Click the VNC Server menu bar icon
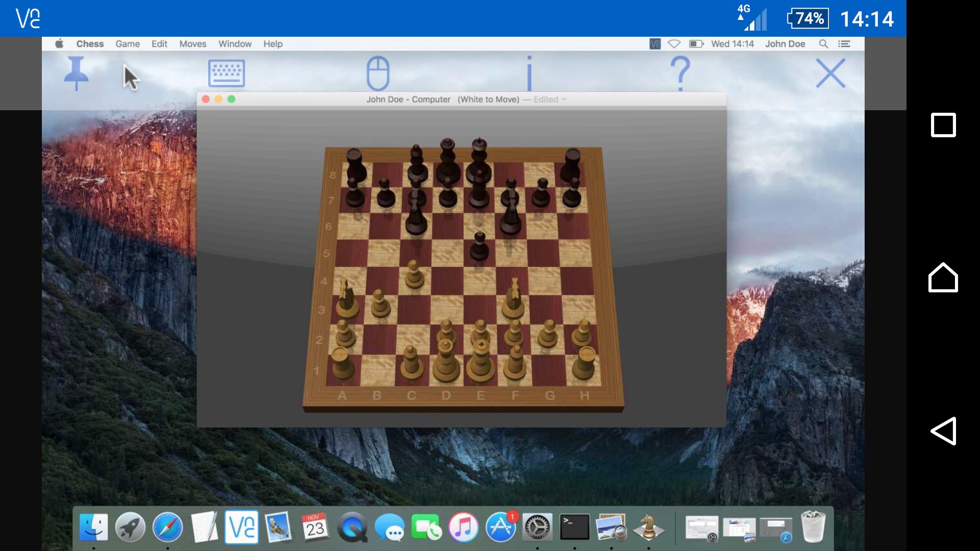This screenshot has width=980, height=551. coord(655,44)
